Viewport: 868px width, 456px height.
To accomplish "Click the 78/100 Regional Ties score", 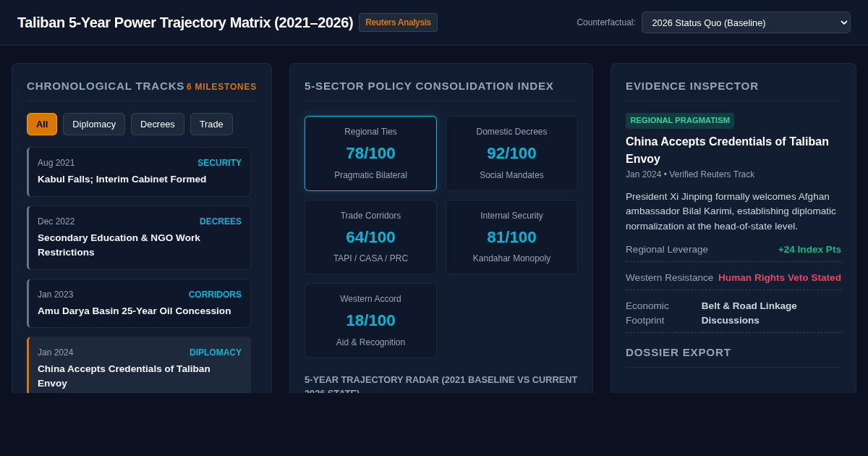I will click(370, 153).
